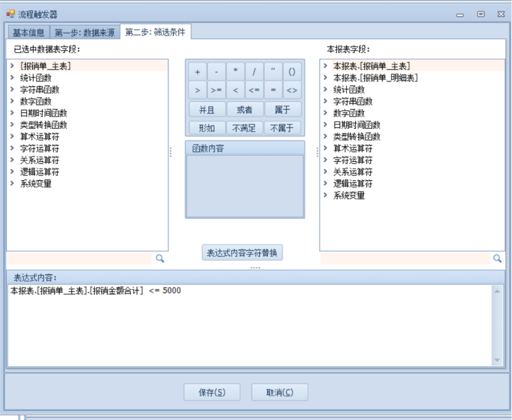The width and height of the screenshot is (512, 420).
Task: Expand the 系统变量 node in right tree
Action: pos(325,195)
